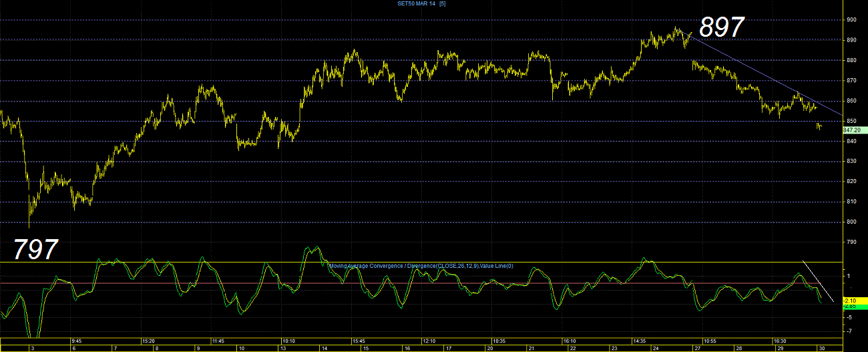868x352 pixels.
Task: Select date 27 on the date axis
Action: click(697, 348)
